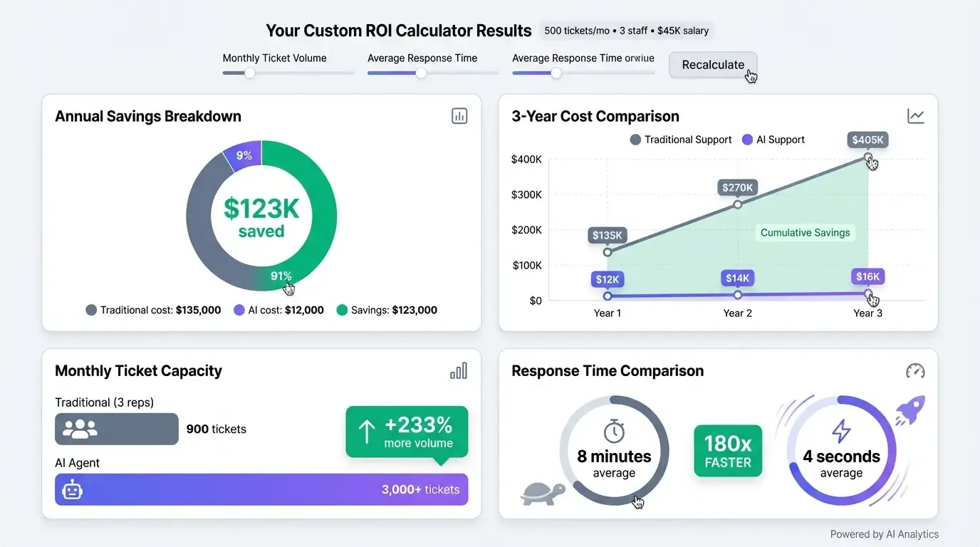Screen dimensions: 980x547
Task: Click the people icon on the Traditional reps bar
Action: click(x=79, y=429)
